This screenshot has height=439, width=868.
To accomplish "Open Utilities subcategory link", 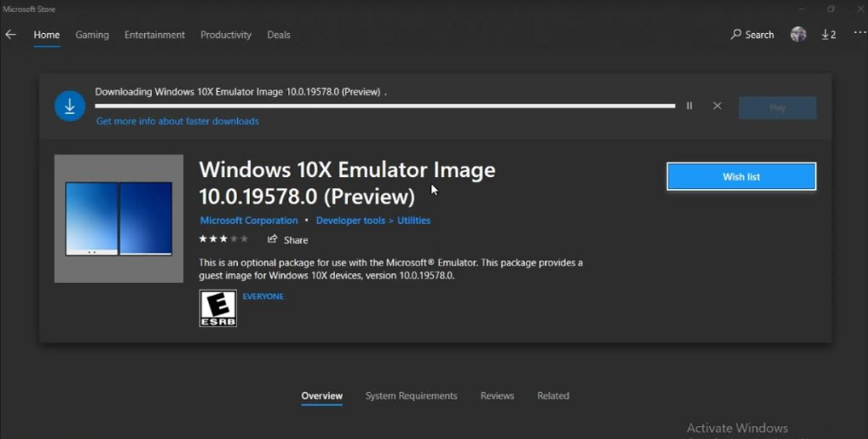I will pos(413,220).
